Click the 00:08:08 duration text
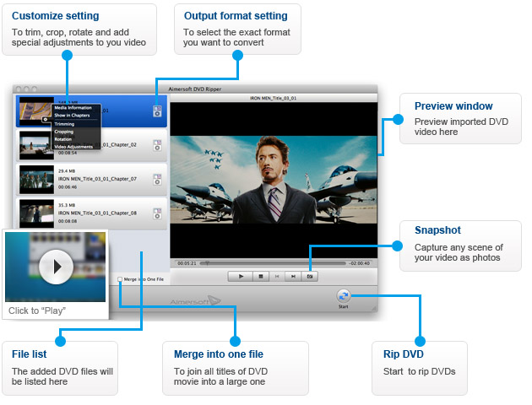The image size is (532, 405). point(68,221)
